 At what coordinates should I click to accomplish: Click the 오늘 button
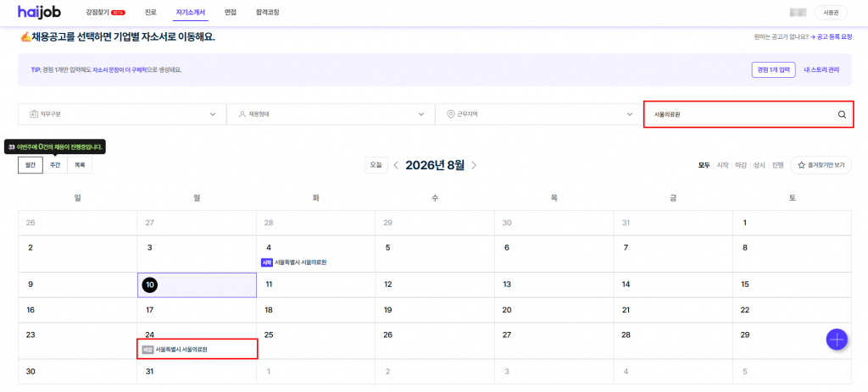(376, 165)
